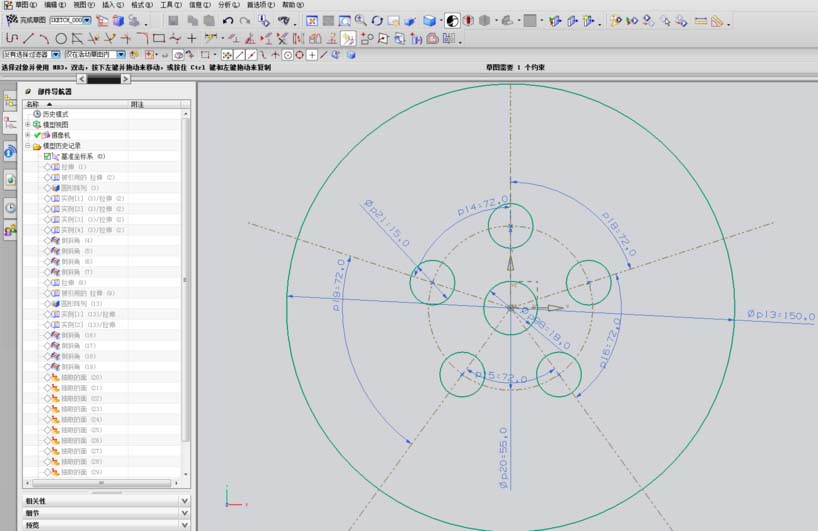Open the History tab in left sidebar

pos(10,207)
